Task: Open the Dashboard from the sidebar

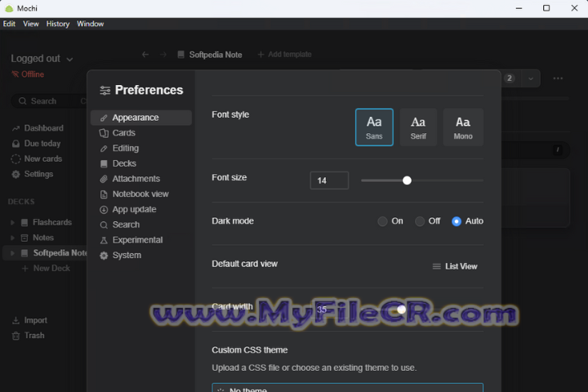Action: pos(38,128)
